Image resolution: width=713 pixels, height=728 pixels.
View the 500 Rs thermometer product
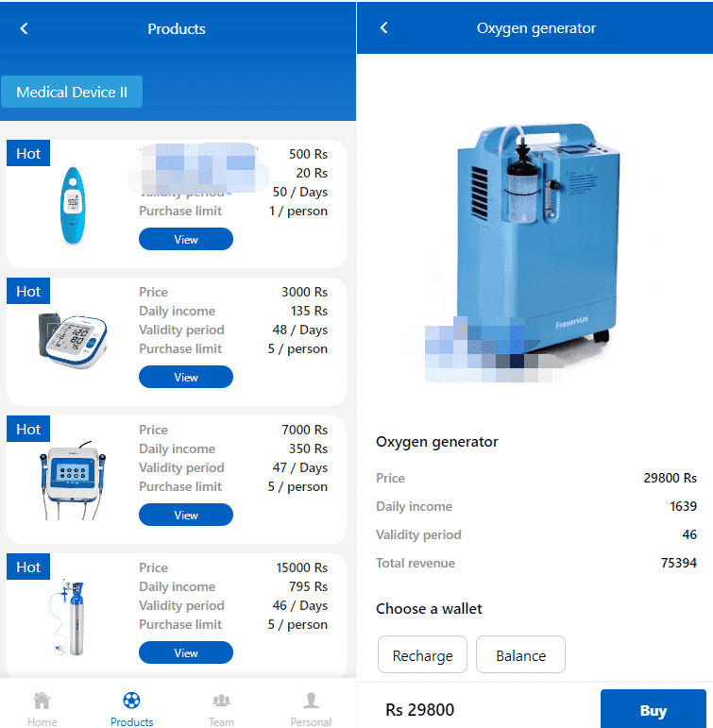[x=185, y=240]
